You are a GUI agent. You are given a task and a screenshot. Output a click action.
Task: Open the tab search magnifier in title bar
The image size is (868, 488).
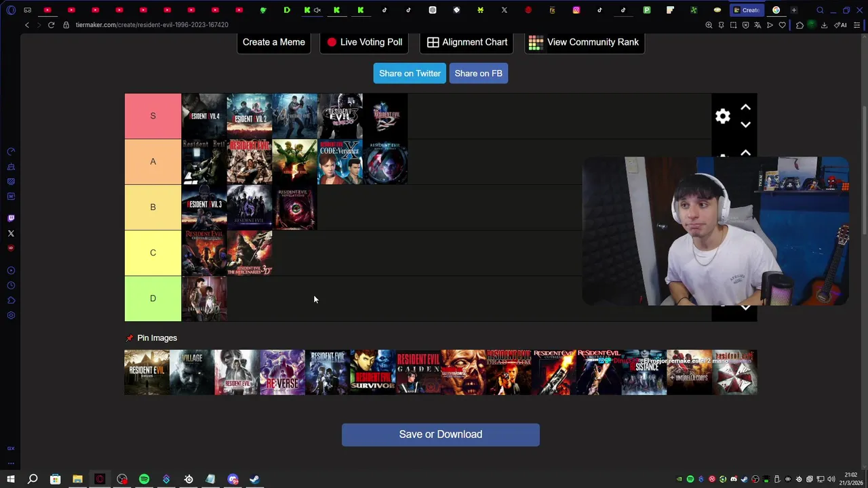(x=820, y=10)
